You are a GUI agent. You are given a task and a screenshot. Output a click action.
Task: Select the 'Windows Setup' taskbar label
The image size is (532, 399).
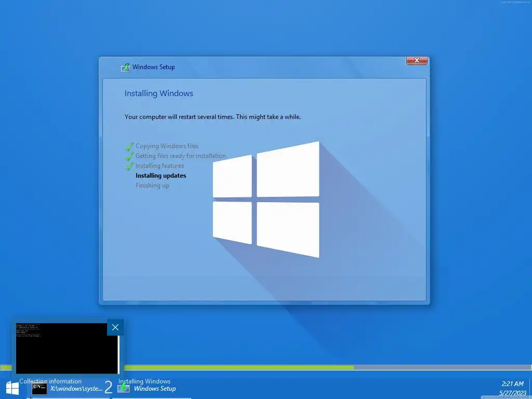(155, 389)
